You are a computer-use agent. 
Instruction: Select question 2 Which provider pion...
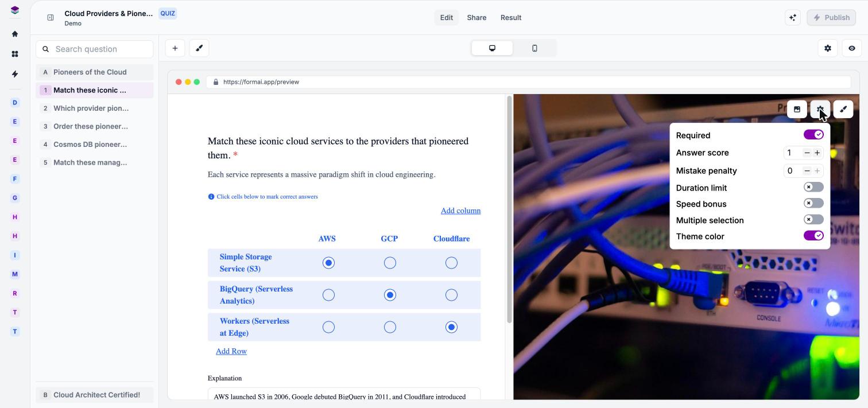95,108
